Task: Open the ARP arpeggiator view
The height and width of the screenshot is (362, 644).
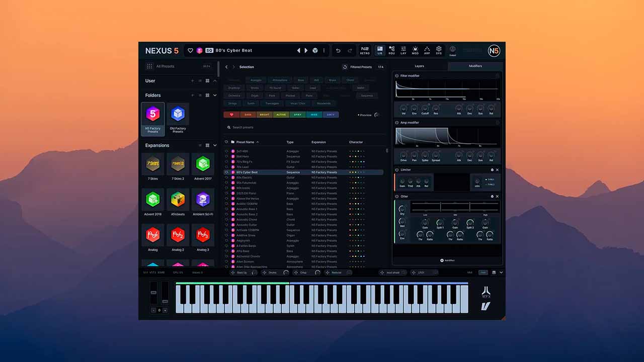Action: click(426, 50)
